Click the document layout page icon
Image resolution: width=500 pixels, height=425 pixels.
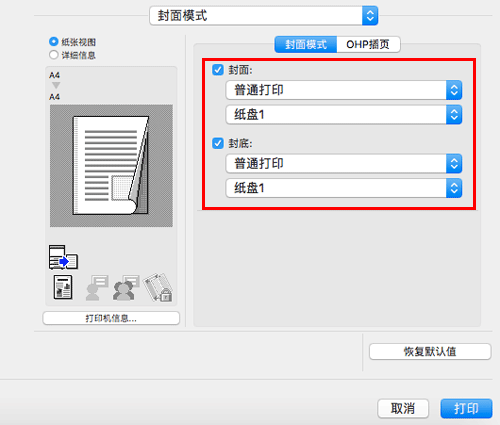coord(63,287)
